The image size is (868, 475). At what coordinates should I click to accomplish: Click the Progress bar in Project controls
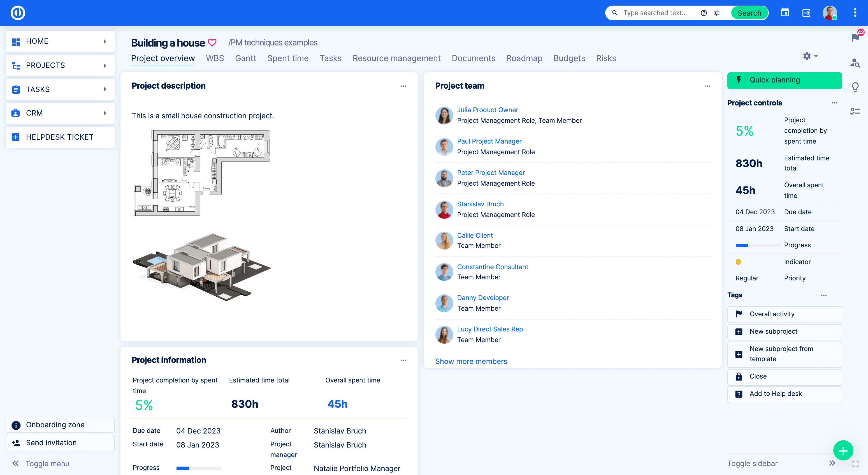pyautogui.click(x=758, y=245)
